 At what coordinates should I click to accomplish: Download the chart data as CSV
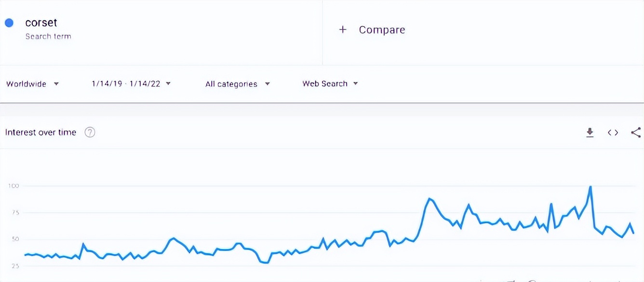pos(590,132)
